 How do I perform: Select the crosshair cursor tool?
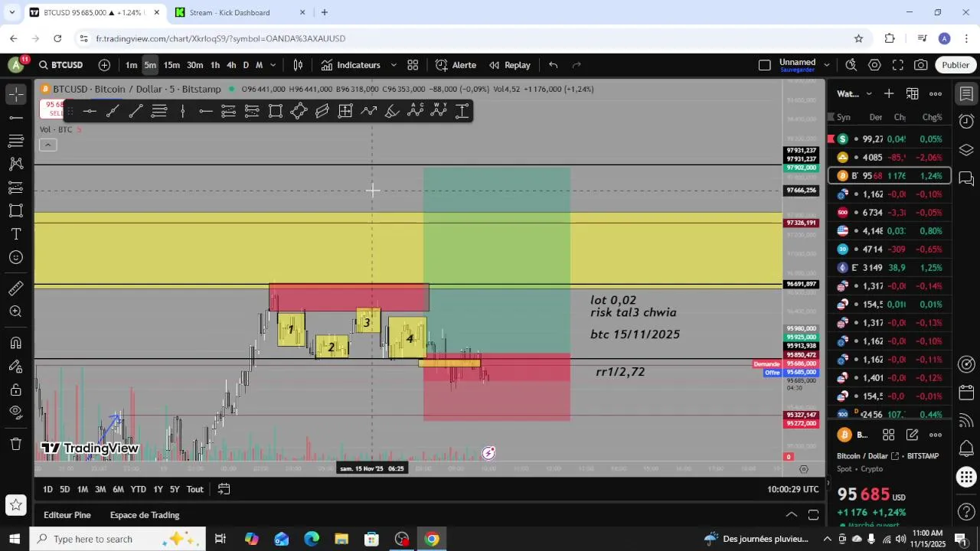(x=16, y=94)
